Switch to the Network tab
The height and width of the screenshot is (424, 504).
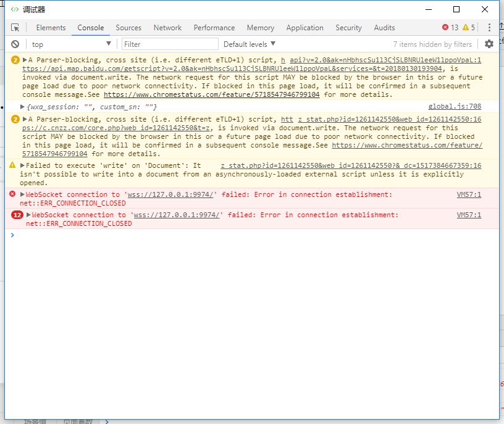point(167,28)
